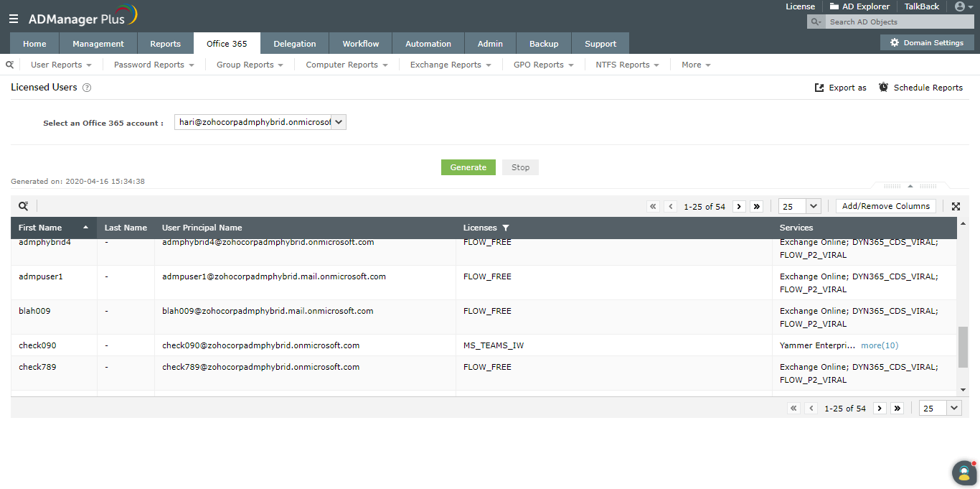Open the Licensed Users help question icon
The image size is (980, 489).
point(87,88)
